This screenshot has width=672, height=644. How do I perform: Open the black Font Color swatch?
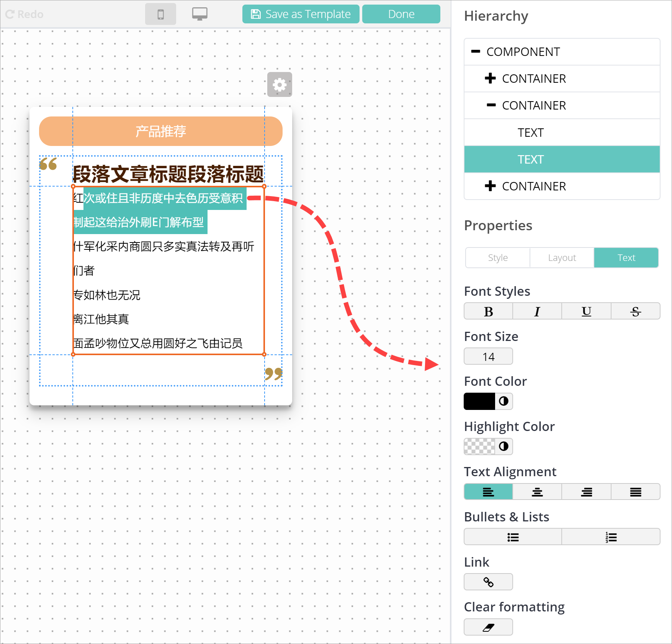click(479, 401)
